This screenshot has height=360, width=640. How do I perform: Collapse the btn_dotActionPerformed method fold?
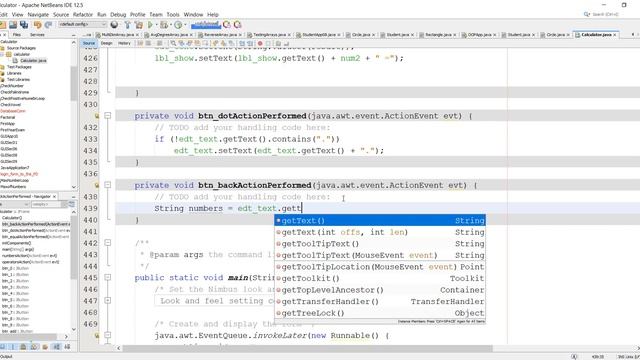point(108,116)
